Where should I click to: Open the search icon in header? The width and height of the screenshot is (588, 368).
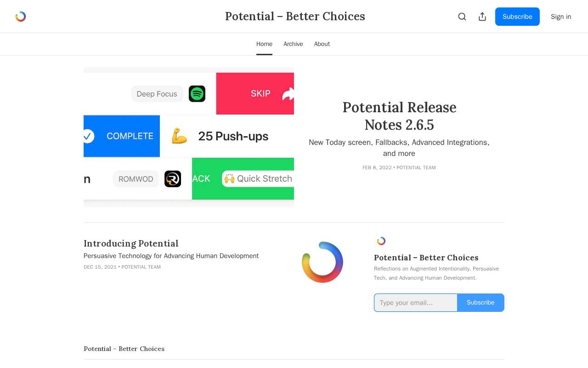pos(462,17)
